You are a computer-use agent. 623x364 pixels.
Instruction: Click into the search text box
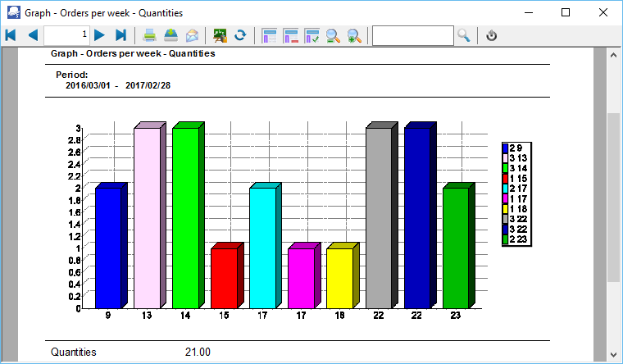click(412, 35)
